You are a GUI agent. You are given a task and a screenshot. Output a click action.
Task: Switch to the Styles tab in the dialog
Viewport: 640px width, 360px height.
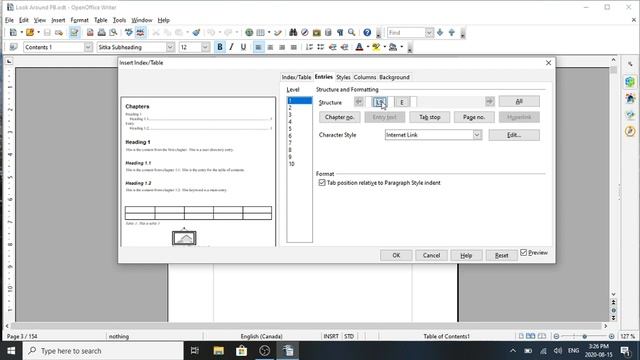point(343,77)
